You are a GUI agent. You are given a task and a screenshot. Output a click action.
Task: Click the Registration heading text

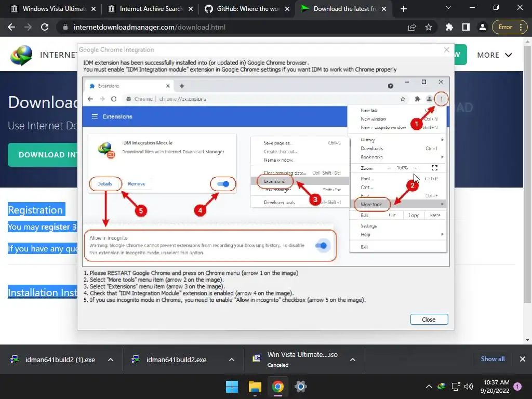coord(35,210)
